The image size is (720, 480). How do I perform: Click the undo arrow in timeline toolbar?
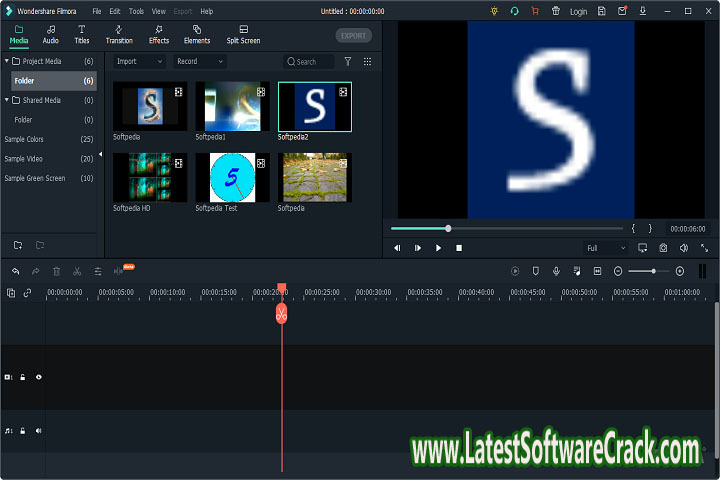point(16,271)
